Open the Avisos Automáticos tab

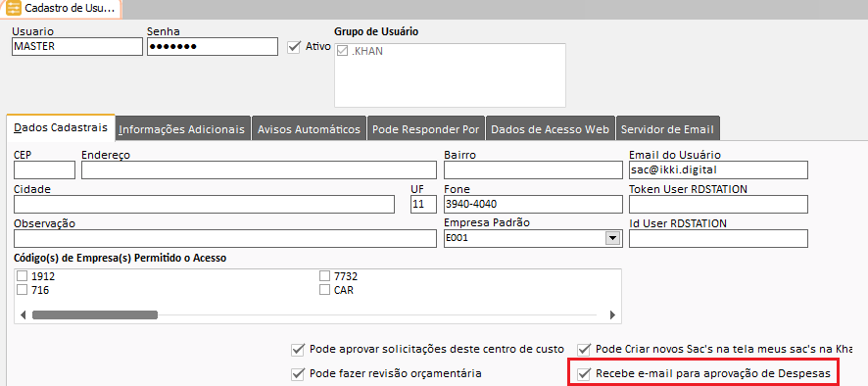pyautogui.click(x=310, y=129)
